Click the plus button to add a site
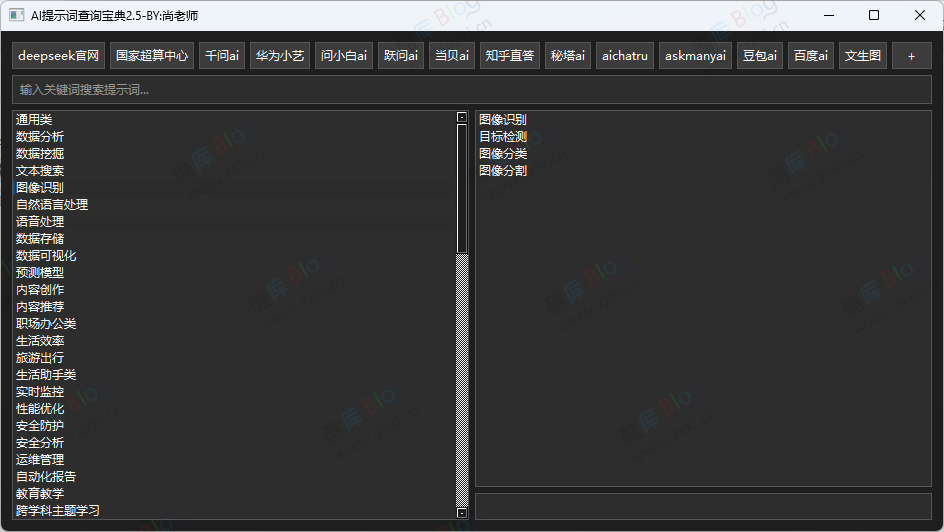The width and height of the screenshot is (944, 532). point(911,56)
